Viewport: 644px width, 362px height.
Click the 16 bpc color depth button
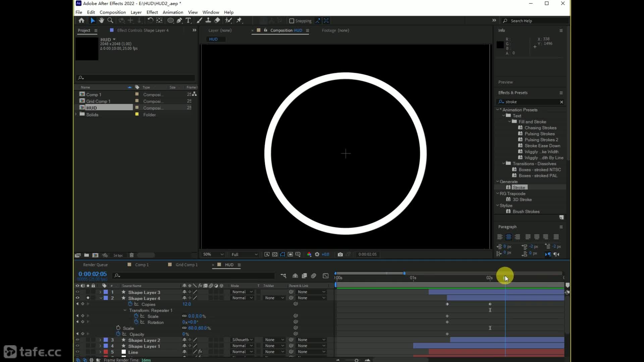click(x=118, y=255)
